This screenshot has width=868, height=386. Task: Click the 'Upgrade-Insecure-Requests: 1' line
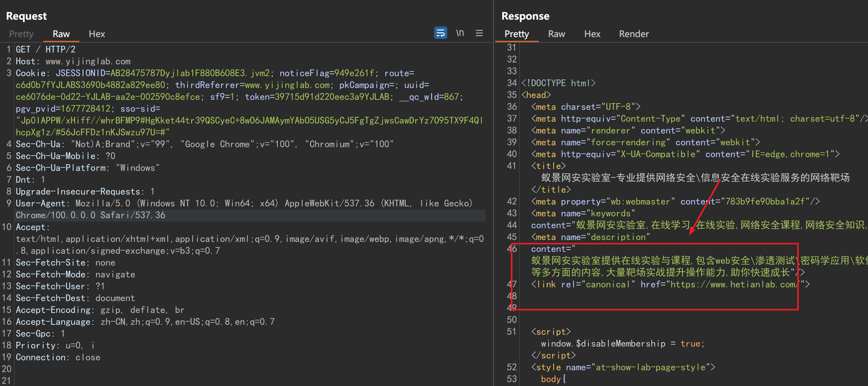pos(85,191)
